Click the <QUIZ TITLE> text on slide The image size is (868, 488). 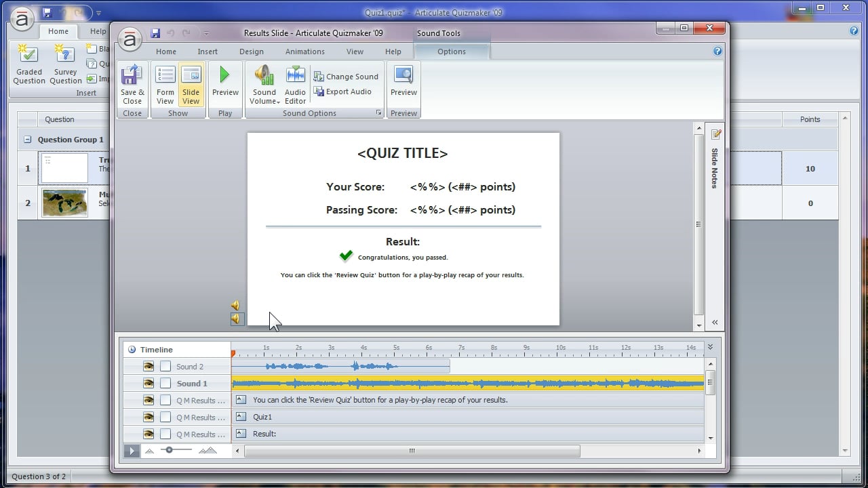point(403,153)
